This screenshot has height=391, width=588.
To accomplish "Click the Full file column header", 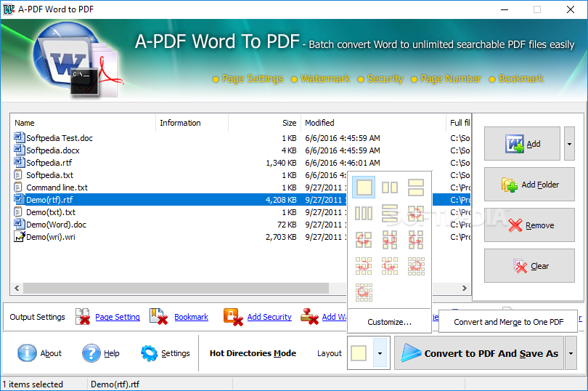I will click(459, 123).
